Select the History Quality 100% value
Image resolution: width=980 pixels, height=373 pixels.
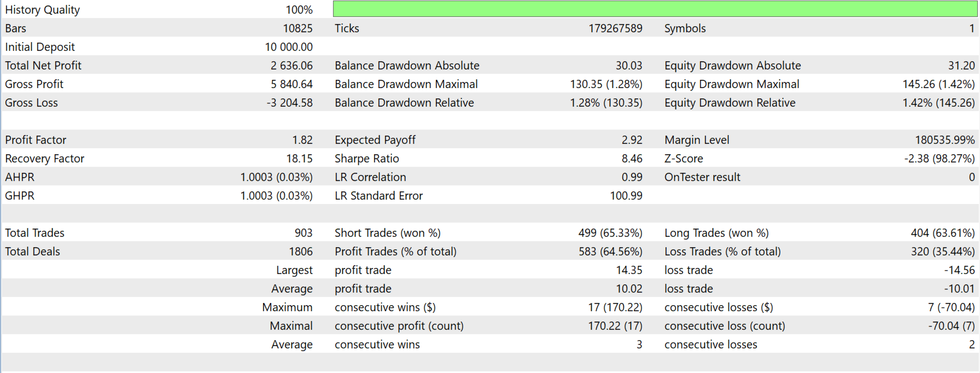click(x=299, y=10)
